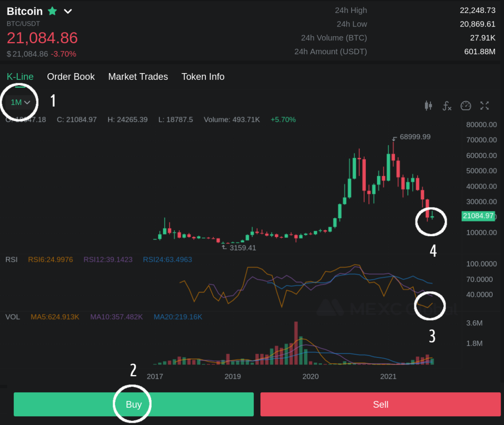504x425 pixels.
Task: Click the RSI12:39.1423 indicator label
Action: coord(108,259)
